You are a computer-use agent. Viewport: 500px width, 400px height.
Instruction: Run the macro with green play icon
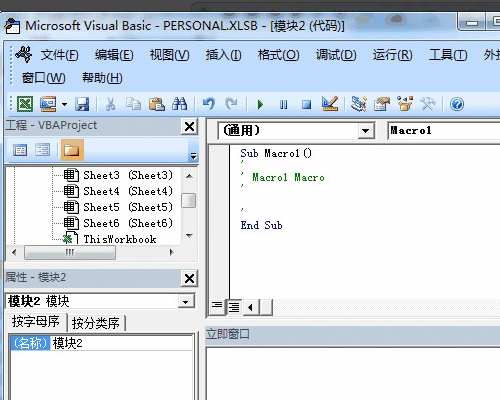click(260, 105)
